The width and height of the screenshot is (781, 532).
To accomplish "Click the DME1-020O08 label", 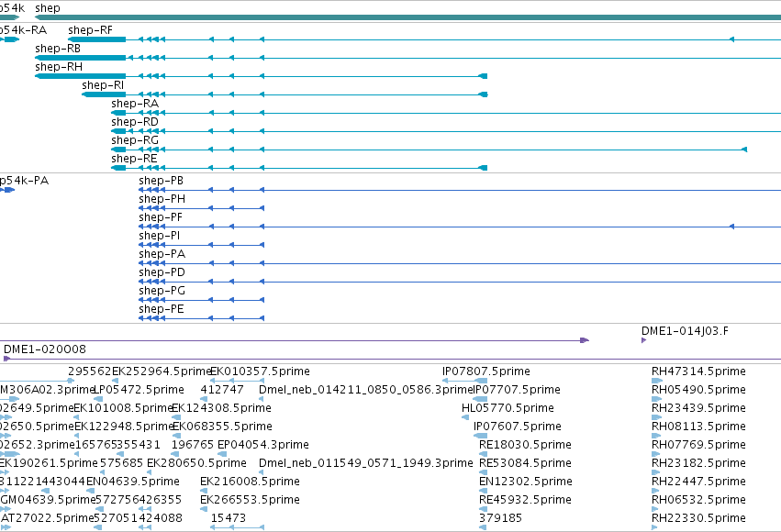I will (x=45, y=349).
